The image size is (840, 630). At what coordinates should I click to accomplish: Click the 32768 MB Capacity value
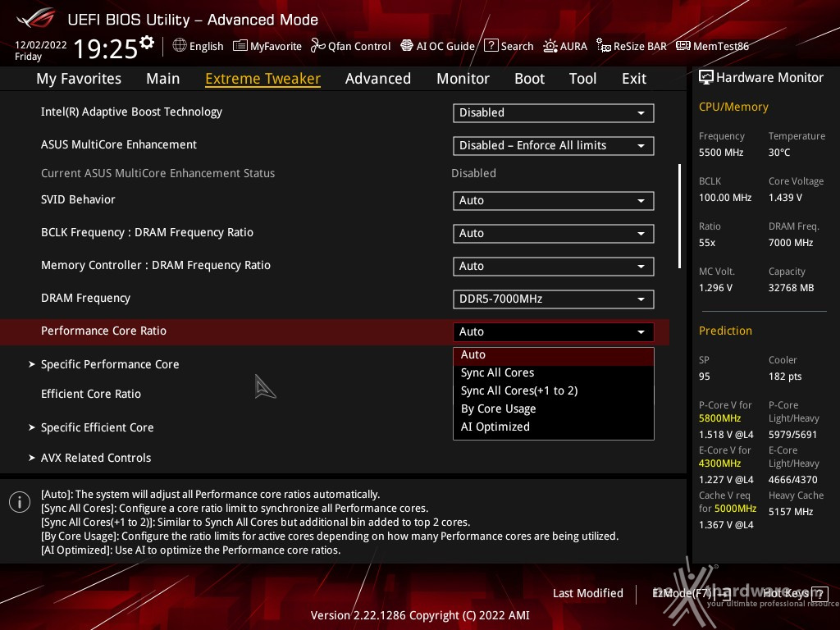click(x=792, y=288)
